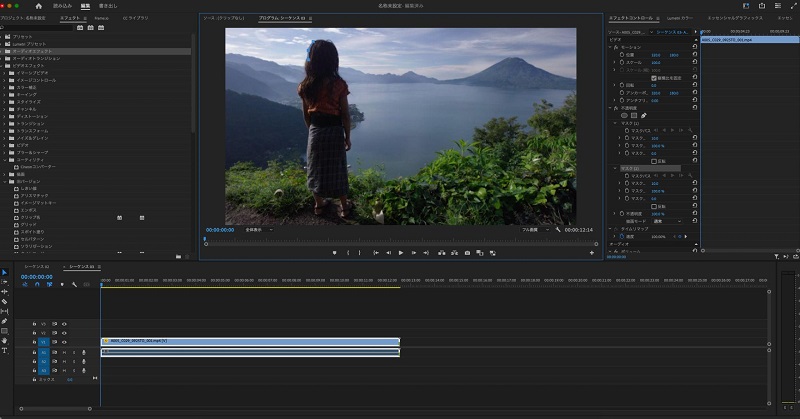Image resolution: width=800 pixels, height=419 pixels.
Task: Open the 全体表示 zoom level dropdown
Action: [x=258, y=230]
